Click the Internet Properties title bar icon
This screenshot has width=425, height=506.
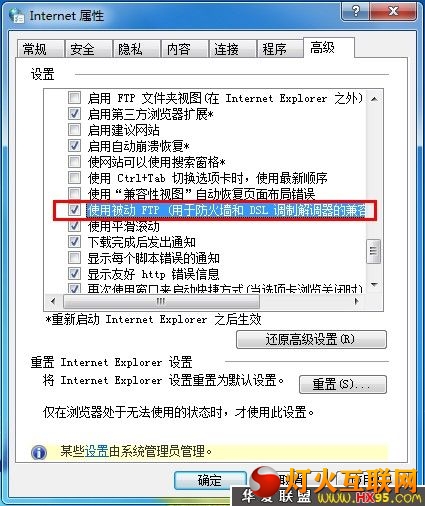click(17, 16)
